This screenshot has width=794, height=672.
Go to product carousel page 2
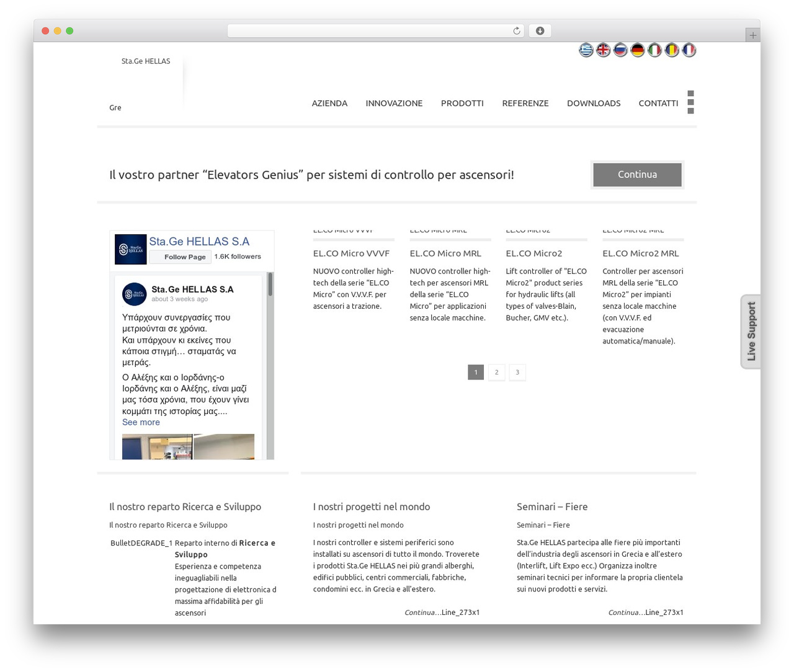496,373
